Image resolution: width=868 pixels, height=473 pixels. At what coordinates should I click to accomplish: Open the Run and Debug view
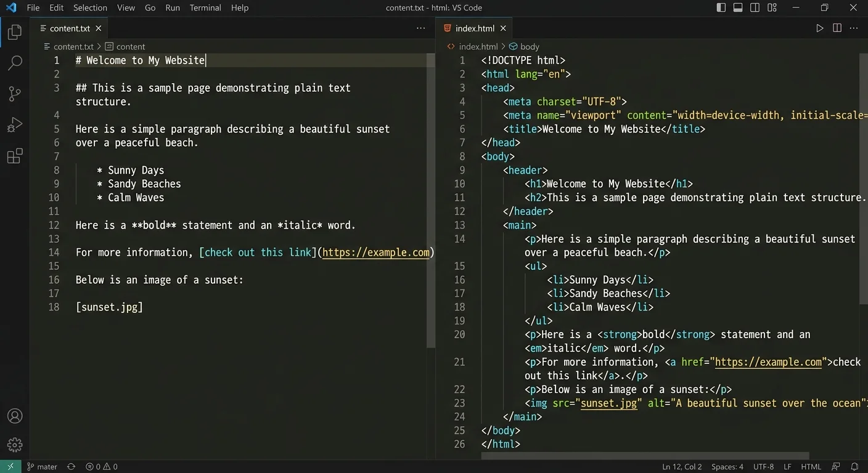coord(15,124)
